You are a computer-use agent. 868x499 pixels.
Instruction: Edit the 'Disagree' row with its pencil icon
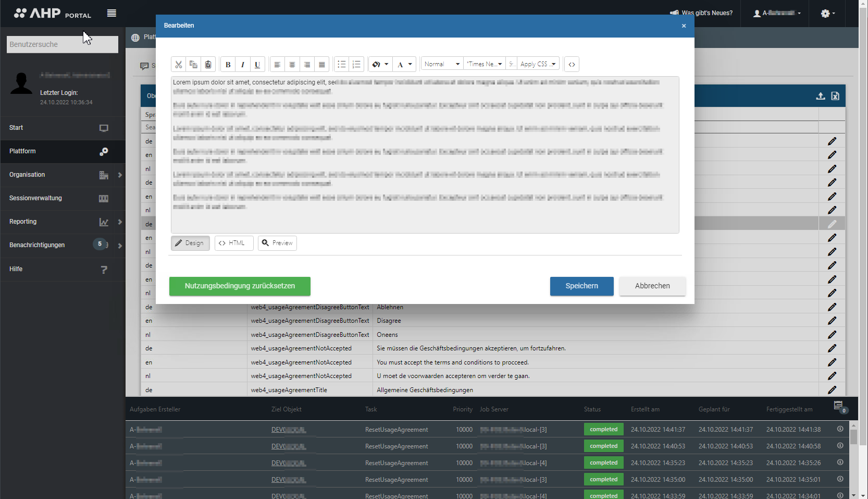coord(832,321)
